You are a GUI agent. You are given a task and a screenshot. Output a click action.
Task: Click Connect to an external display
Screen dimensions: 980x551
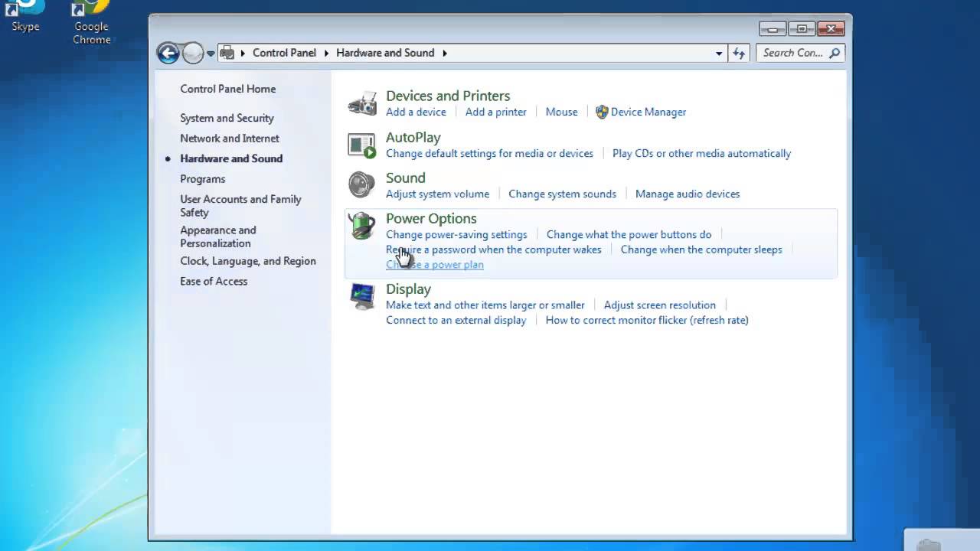point(456,320)
